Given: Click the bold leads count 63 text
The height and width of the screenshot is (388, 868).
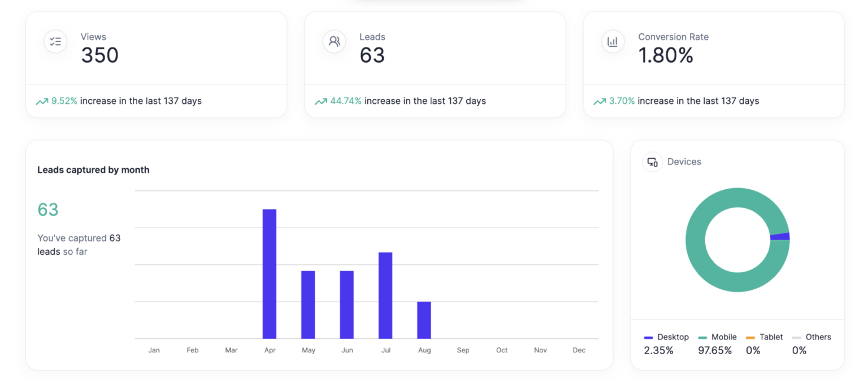Looking at the screenshot, I should pyautogui.click(x=114, y=238).
